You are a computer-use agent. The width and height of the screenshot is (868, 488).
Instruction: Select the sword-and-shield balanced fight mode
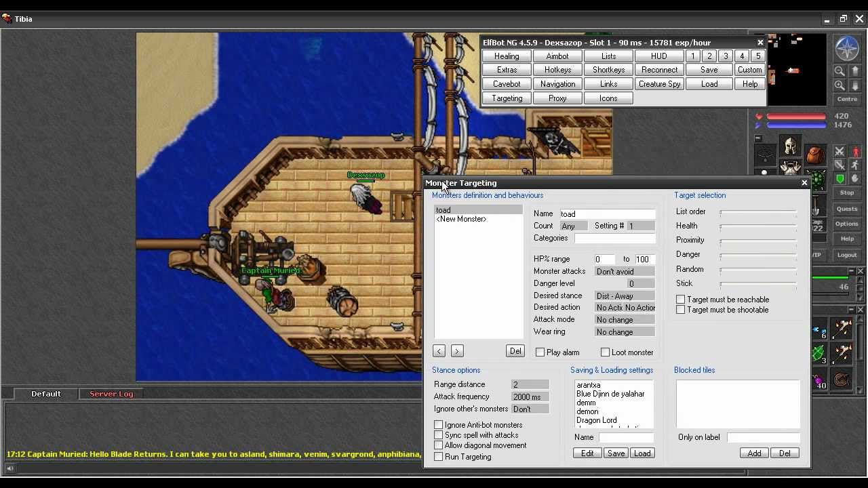(x=840, y=165)
